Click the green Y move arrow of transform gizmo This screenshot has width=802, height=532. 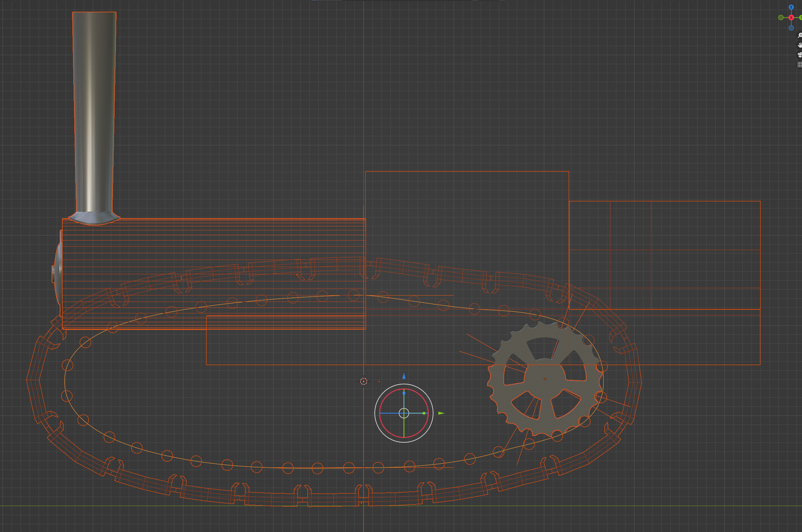pos(441,413)
